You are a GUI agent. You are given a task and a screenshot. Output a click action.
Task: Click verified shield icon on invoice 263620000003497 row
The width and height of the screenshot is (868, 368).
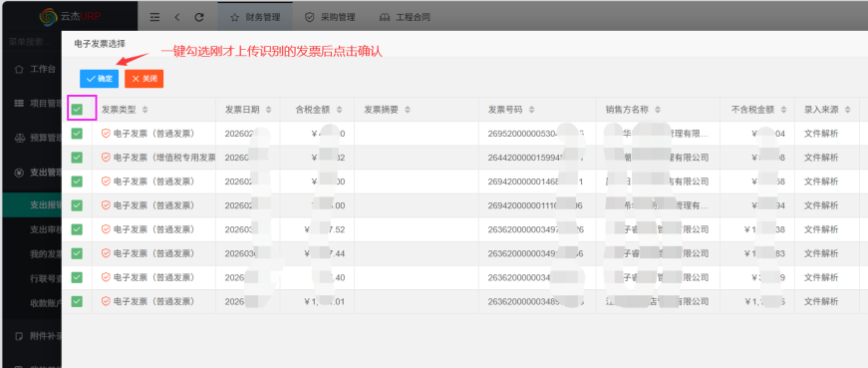click(x=106, y=229)
